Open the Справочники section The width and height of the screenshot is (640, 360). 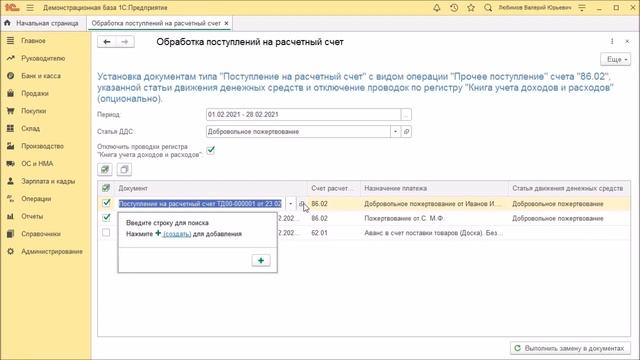coord(41,234)
